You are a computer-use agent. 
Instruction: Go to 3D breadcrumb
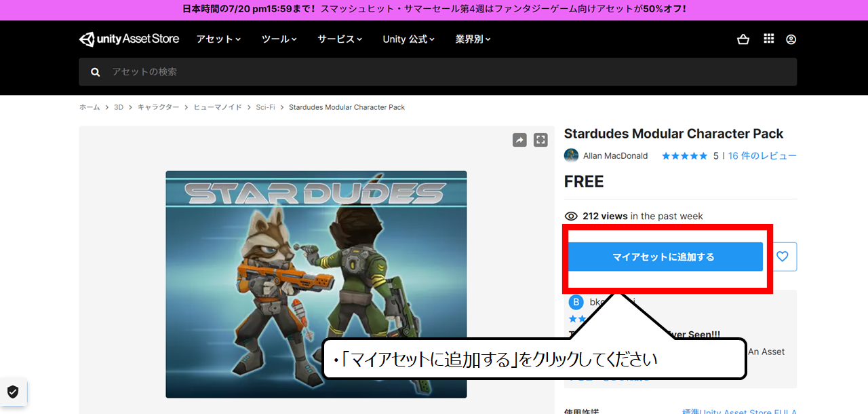119,107
